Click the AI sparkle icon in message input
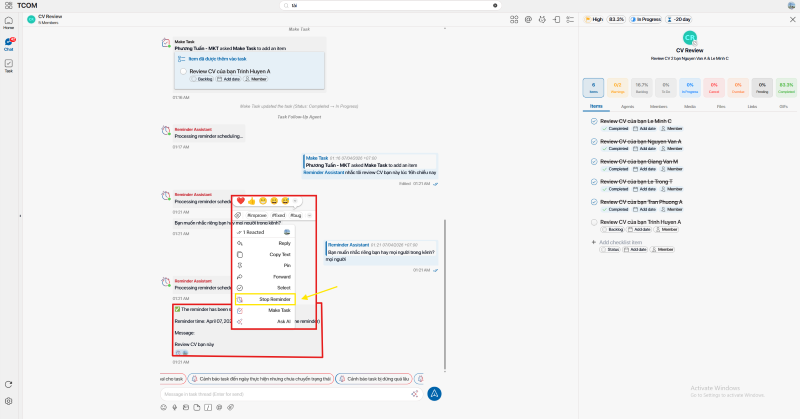This screenshot has width=800, height=419. (x=415, y=394)
